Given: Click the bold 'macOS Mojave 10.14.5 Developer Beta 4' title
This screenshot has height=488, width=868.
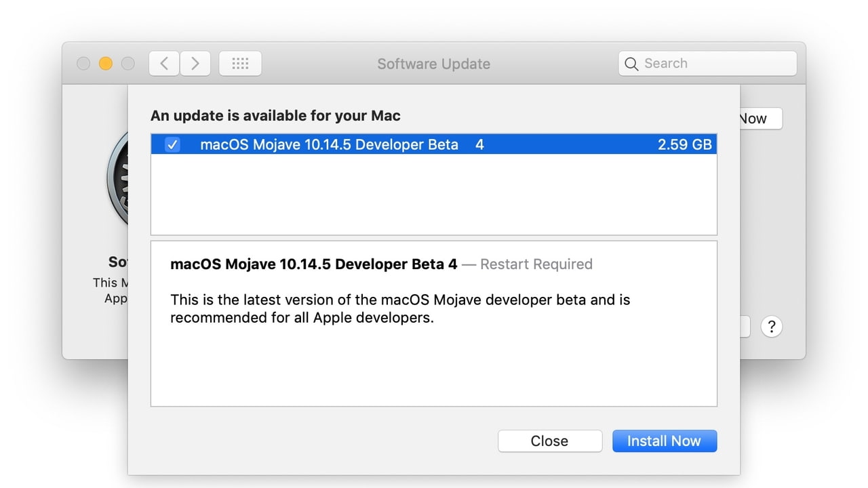Looking at the screenshot, I should click(314, 264).
